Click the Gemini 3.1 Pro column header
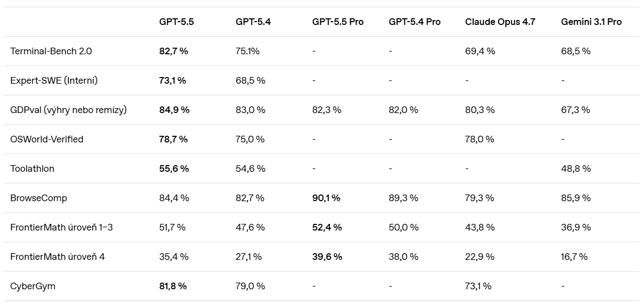This screenshot has height=307, width=644. [x=591, y=22]
